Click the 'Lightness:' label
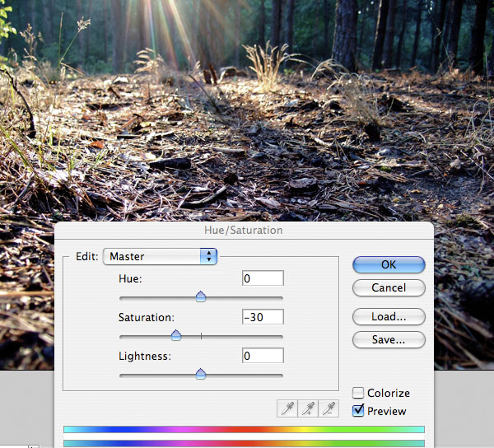Viewport: 494px width, 448px height. coord(145,356)
